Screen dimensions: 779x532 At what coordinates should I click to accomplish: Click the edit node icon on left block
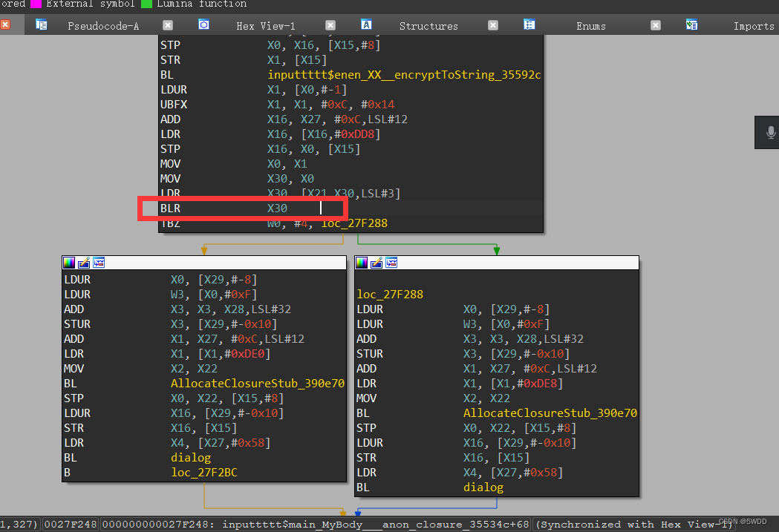click(x=83, y=262)
